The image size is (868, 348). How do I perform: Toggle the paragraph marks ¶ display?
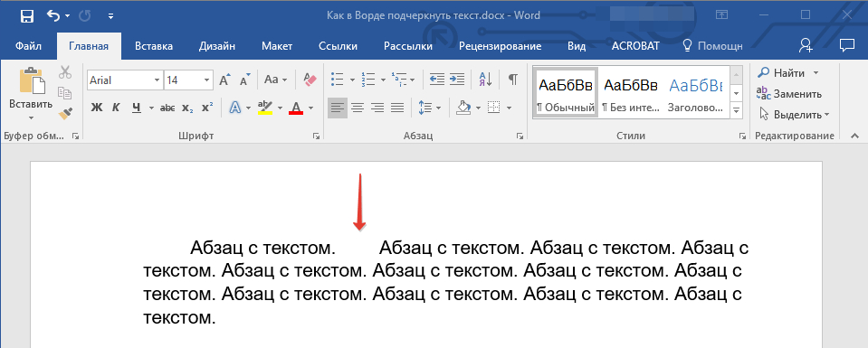[x=513, y=80]
